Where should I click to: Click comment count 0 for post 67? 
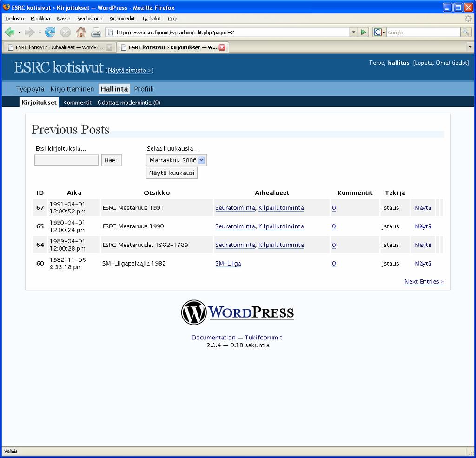pyautogui.click(x=334, y=208)
